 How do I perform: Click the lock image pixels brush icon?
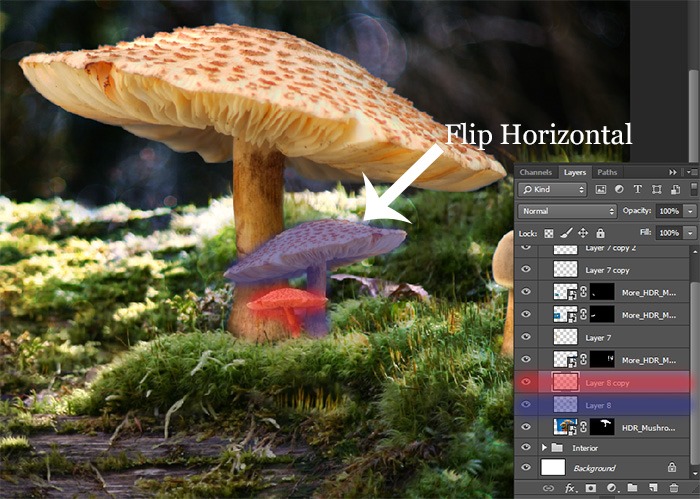566,233
